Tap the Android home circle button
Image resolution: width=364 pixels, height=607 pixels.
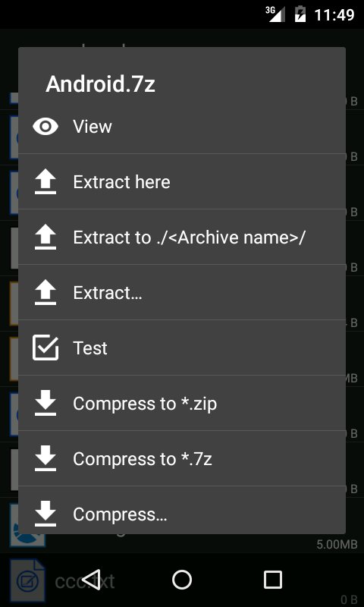[182, 580]
